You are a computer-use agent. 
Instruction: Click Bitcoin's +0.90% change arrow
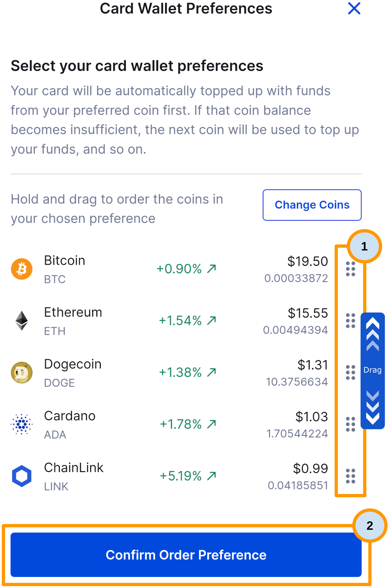tap(212, 269)
